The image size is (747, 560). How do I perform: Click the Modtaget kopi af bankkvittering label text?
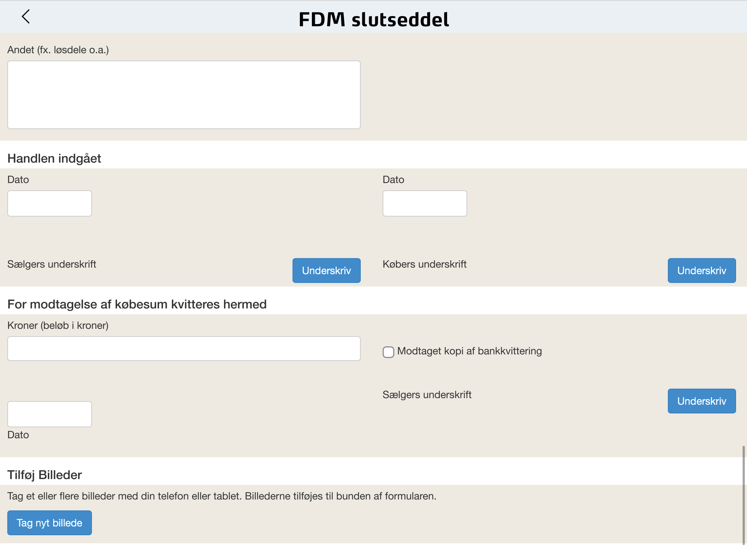[x=469, y=351]
